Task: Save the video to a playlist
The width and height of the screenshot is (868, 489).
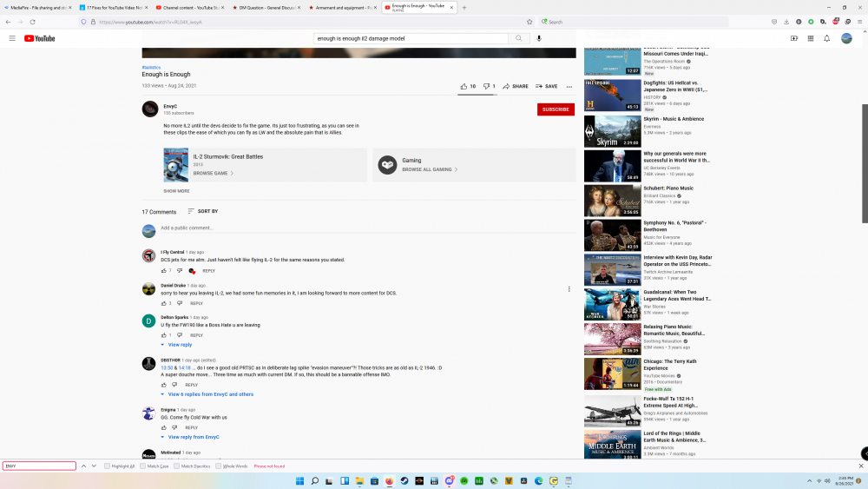Action: (x=546, y=86)
